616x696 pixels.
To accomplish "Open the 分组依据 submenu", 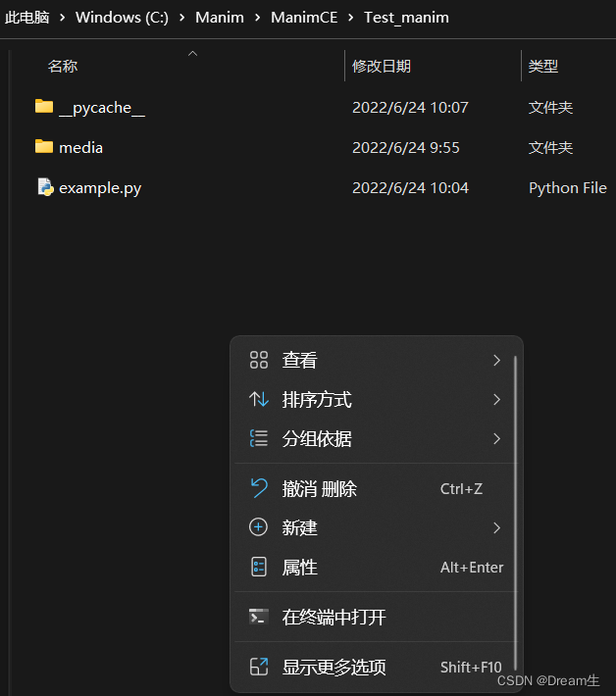I will 376,438.
